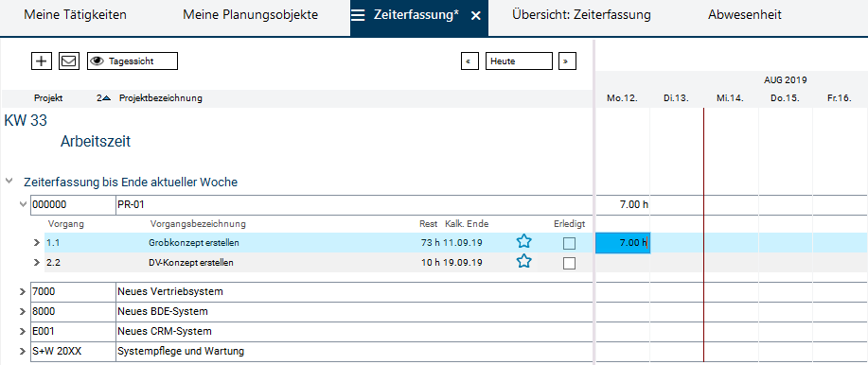Click the 7.00 h input cell for task 1.1
Image resolution: width=868 pixels, height=365 pixels.
tap(623, 243)
